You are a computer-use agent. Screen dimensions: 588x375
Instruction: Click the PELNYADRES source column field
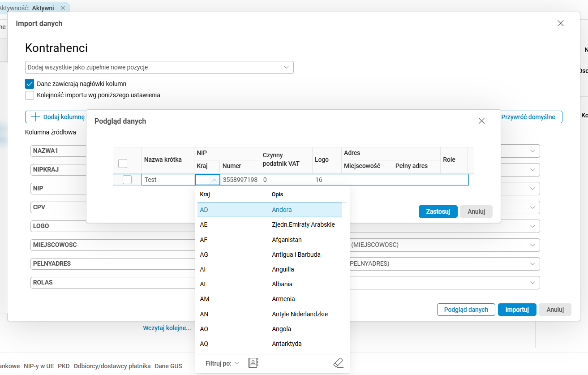click(x=113, y=264)
